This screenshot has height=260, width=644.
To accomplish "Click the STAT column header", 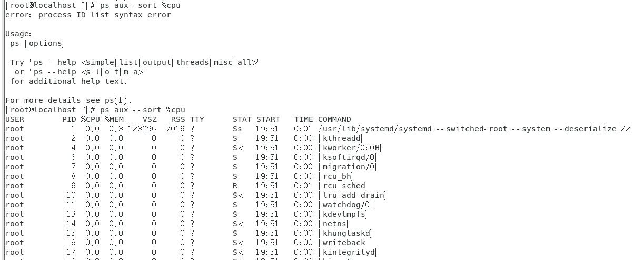I will click(x=242, y=119).
